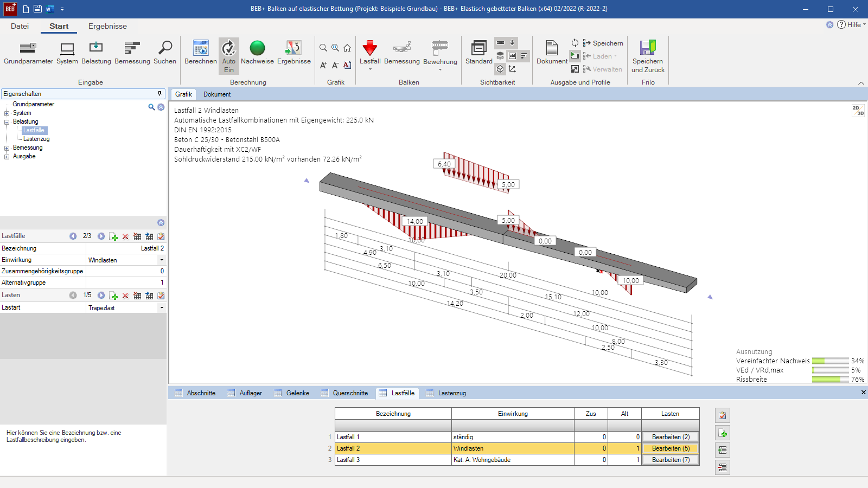The width and height of the screenshot is (868, 488).
Task: Open System settings in ribbon
Action: click(67, 53)
